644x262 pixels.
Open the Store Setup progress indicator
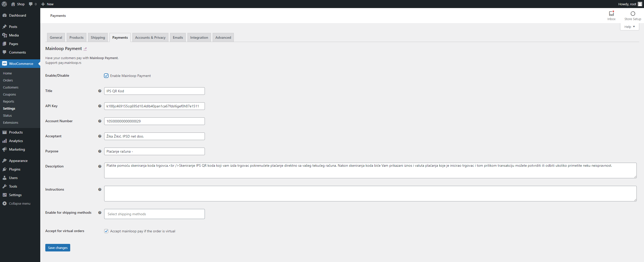pos(632,15)
